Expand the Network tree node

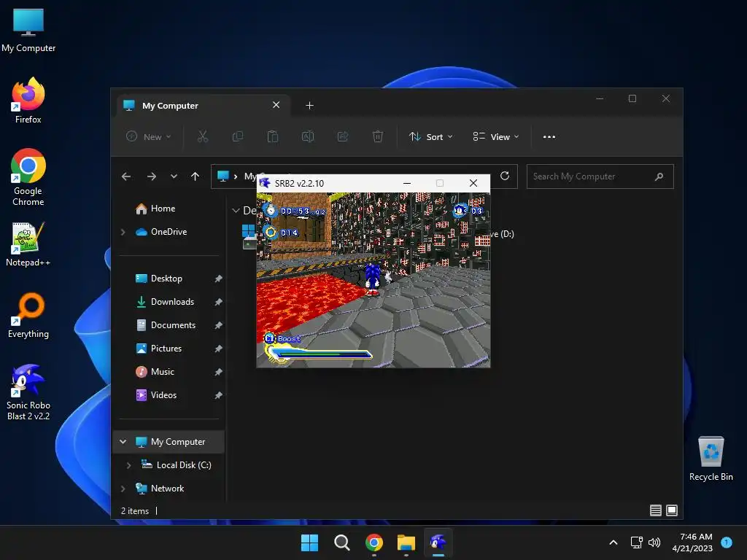tap(123, 489)
